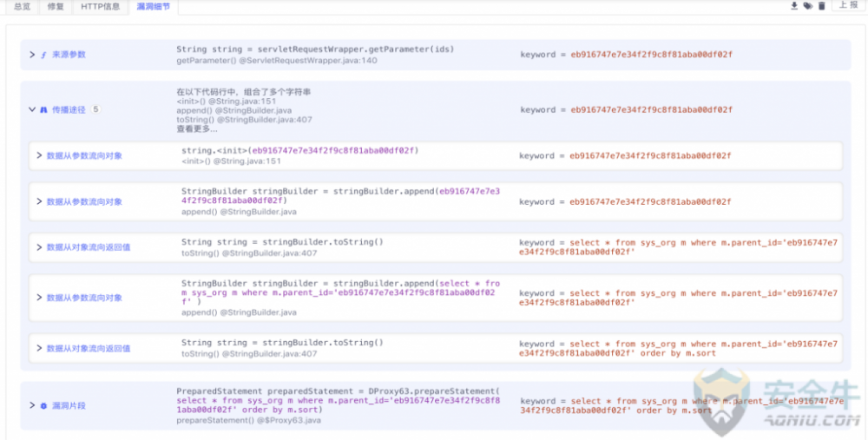Expand the 漏洞片段 section chevron
868x440 pixels.
pos(32,405)
